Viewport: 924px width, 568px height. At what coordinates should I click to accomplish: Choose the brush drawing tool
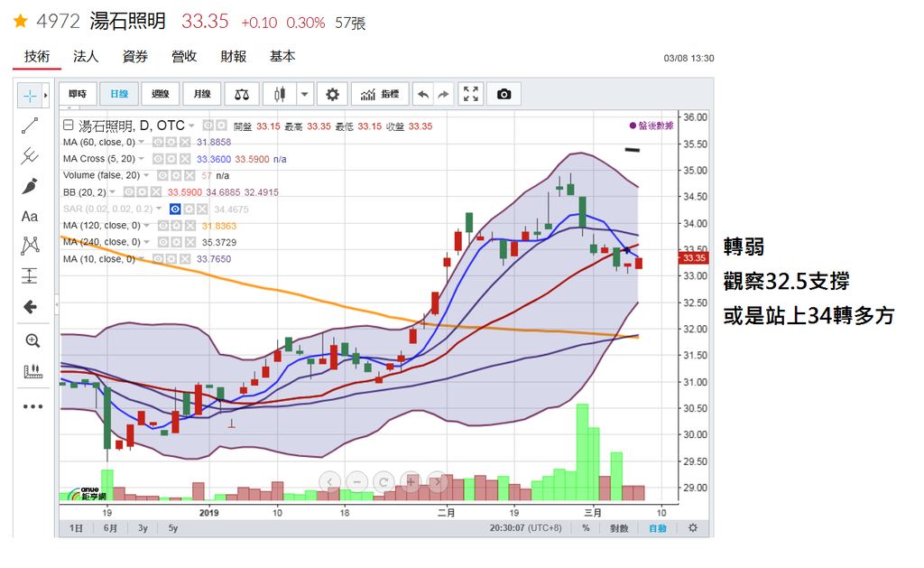30,186
